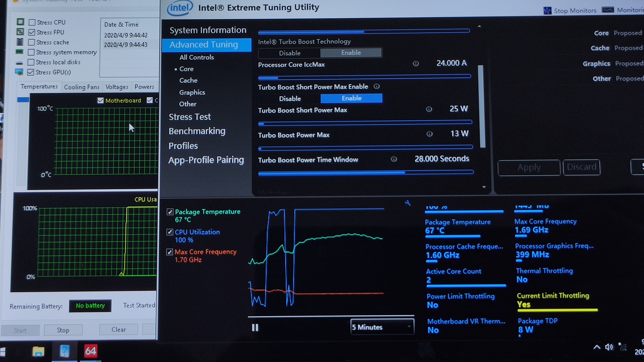Click the Apply button
The image size is (644, 362).
(x=529, y=168)
